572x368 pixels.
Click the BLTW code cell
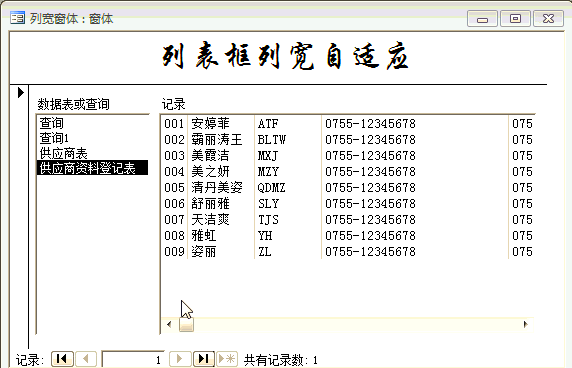[x=272, y=140]
